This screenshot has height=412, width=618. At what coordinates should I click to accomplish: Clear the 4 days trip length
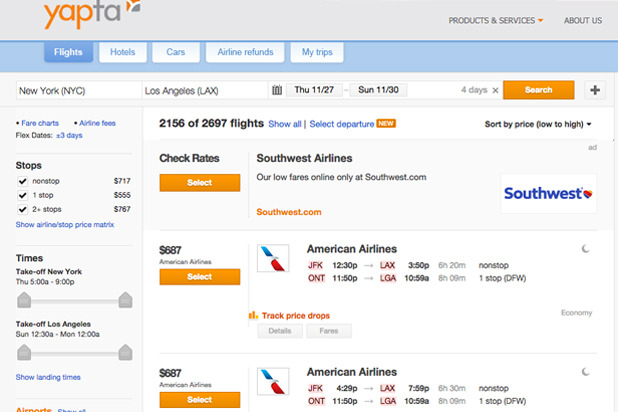click(x=495, y=90)
